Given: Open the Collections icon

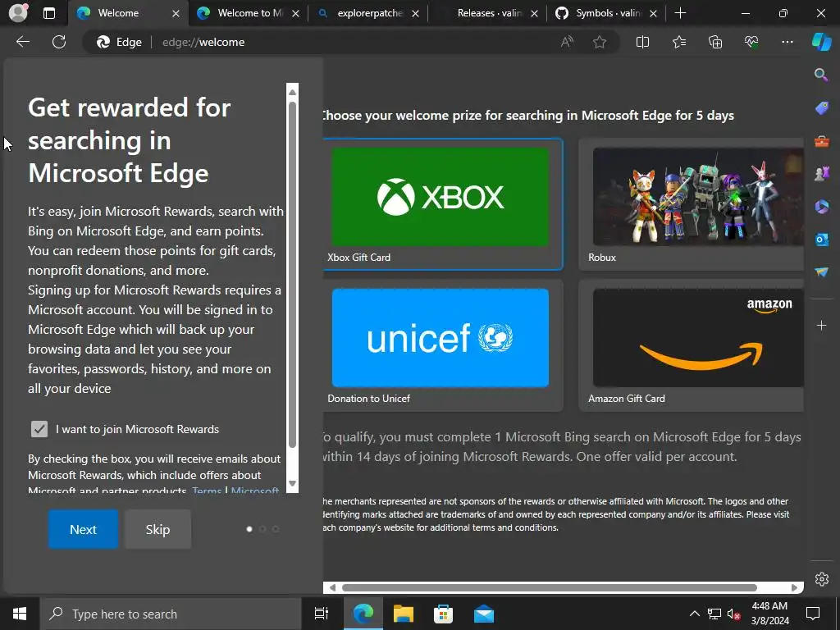Looking at the screenshot, I should [x=715, y=42].
